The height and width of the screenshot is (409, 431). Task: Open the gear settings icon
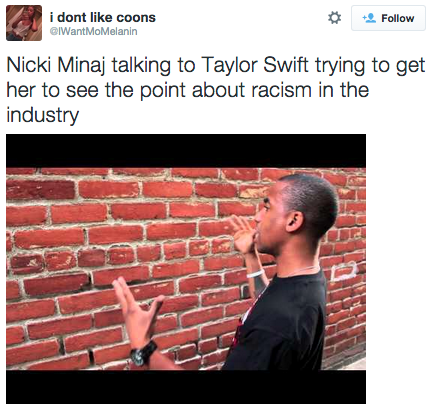click(334, 18)
